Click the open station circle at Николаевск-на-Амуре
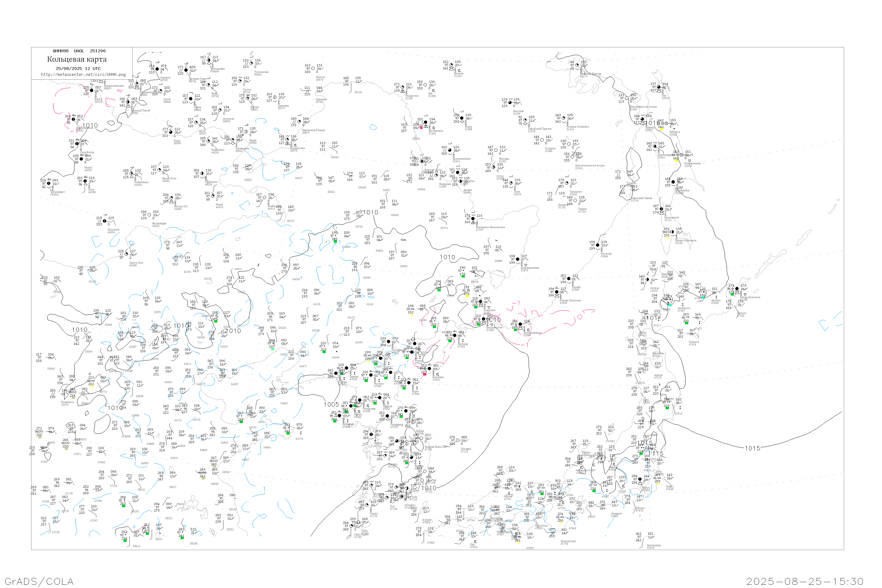 [x=627, y=98]
